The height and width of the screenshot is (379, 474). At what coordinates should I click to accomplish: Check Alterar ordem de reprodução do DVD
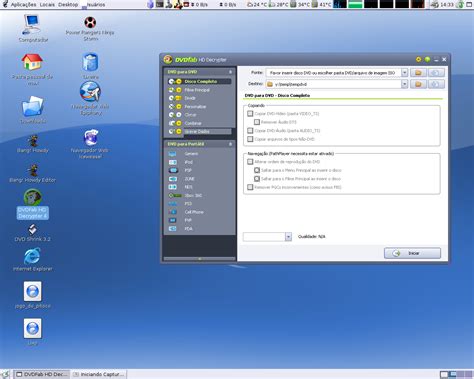pyautogui.click(x=250, y=162)
